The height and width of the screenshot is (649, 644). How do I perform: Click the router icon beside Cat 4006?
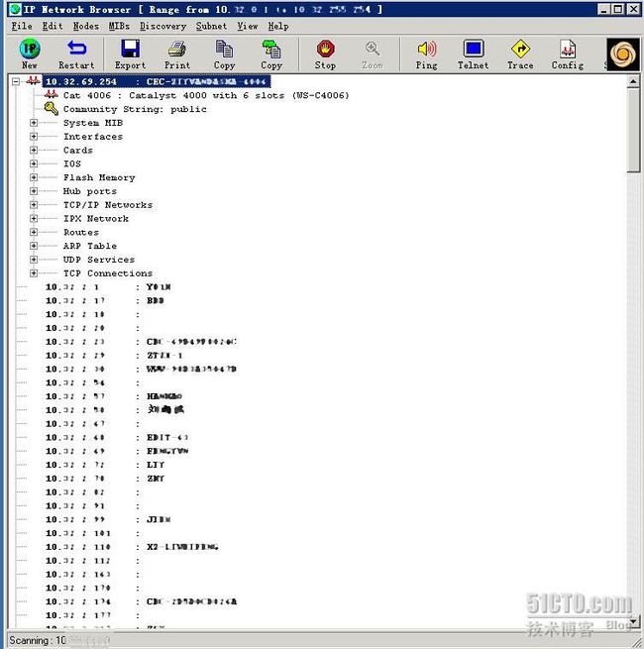(x=52, y=94)
